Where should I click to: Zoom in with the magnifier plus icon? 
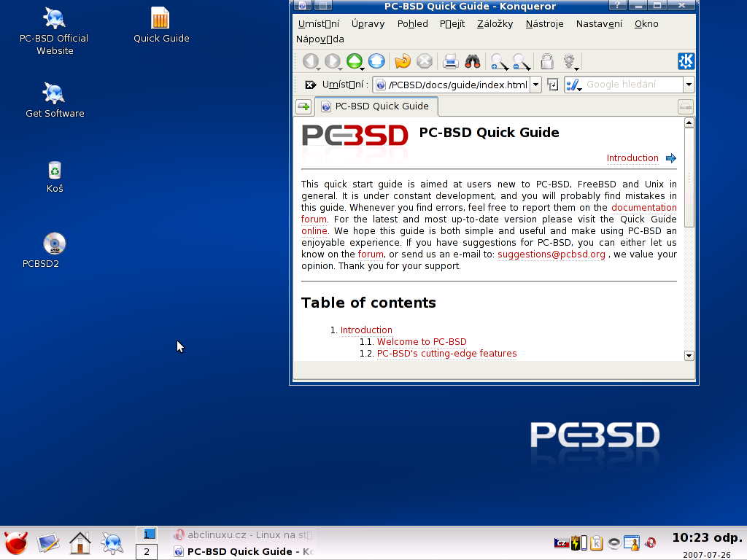(x=499, y=61)
